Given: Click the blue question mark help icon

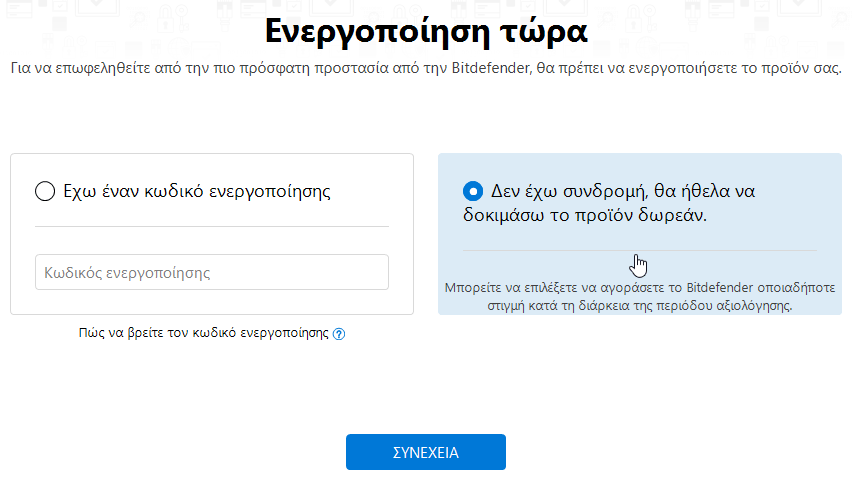Looking at the screenshot, I should (338, 334).
